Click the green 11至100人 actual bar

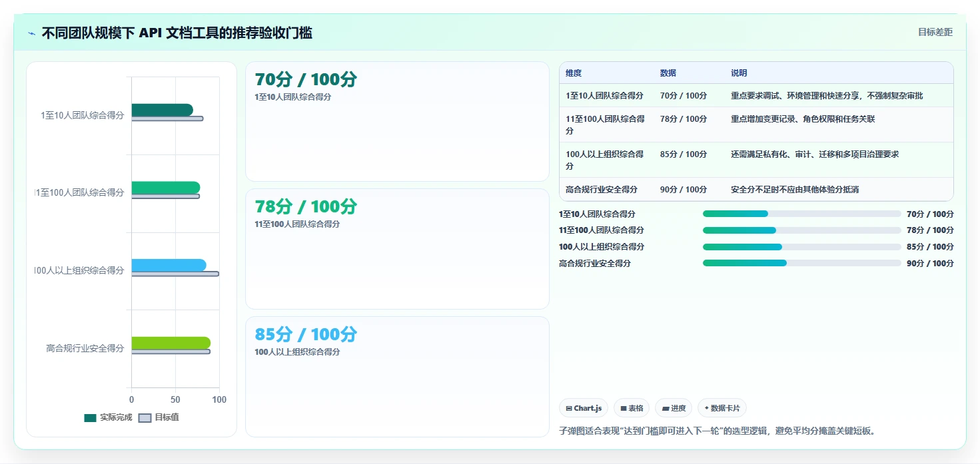[x=165, y=188]
